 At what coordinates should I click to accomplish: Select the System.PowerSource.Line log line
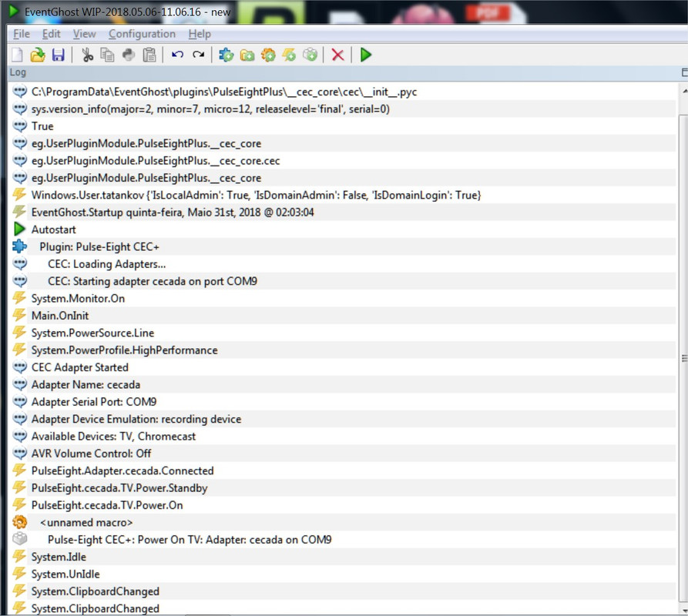344,333
